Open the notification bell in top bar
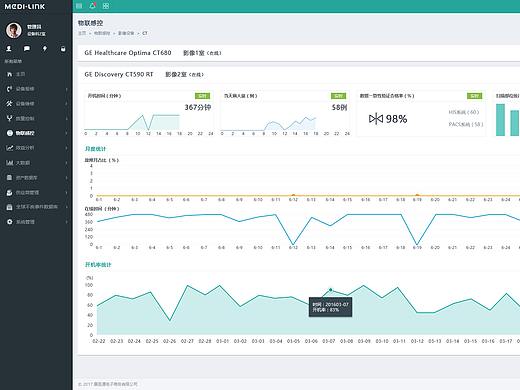520x390 pixels. pyautogui.click(x=93, y=6)
